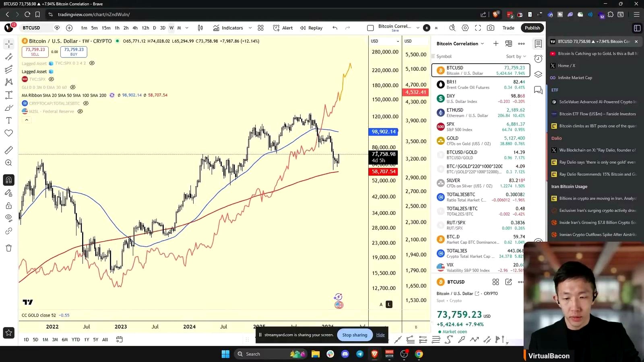Lock all drawing tools
Image resolution: width=644 pixels, height=362 pixels.
click(9, 206)
